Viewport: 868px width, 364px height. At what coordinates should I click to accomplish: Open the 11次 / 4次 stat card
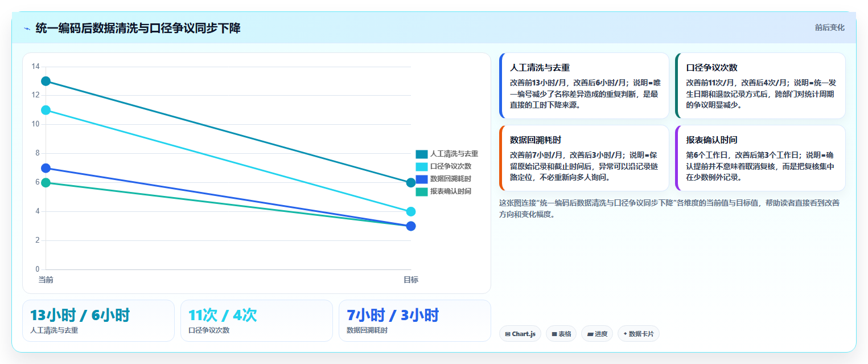(257, 321)
